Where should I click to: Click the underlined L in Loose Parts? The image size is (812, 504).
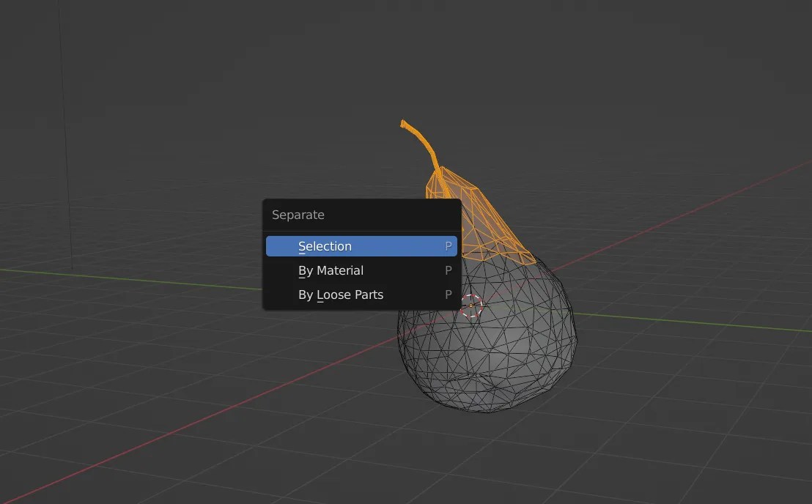[x=322, y=294]
